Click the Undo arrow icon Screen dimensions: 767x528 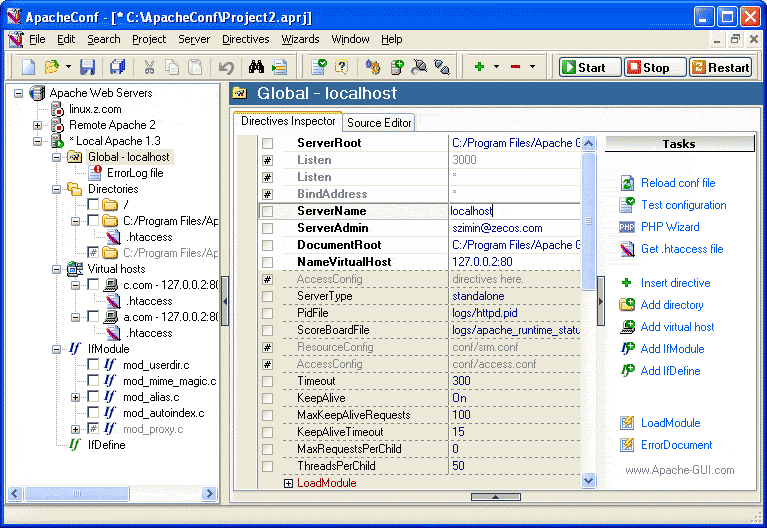(x=226, y=67)
